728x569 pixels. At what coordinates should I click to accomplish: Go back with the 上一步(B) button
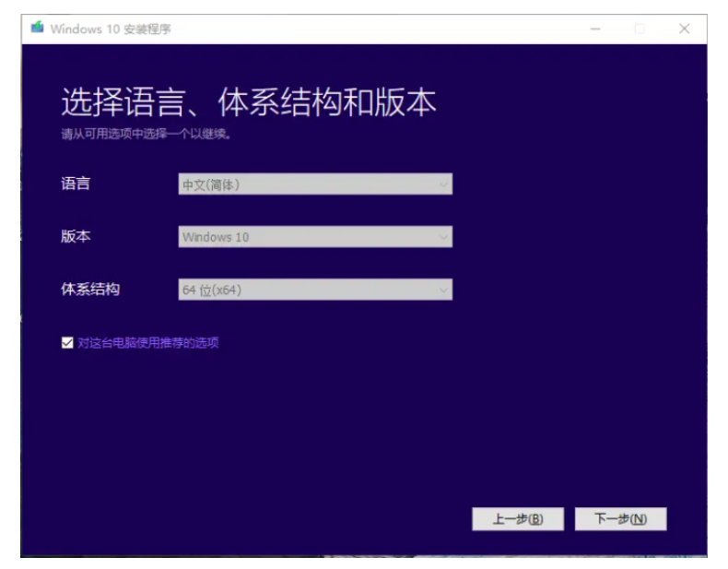point(517,519)
